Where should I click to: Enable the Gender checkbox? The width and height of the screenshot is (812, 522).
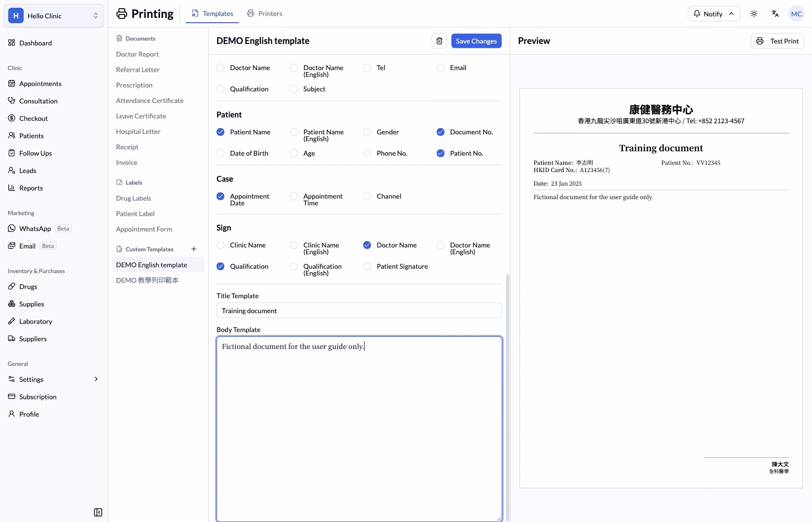pos(367,132)
